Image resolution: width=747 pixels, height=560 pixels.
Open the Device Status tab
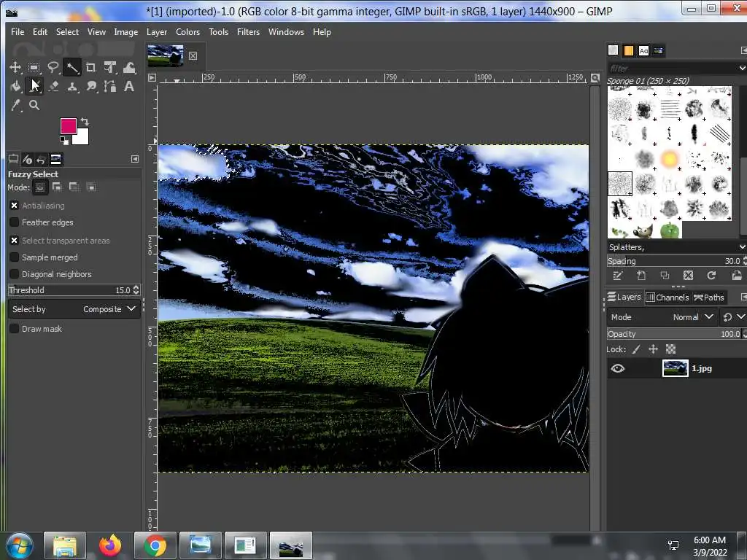pyautogui.click(x=28, y=160)
